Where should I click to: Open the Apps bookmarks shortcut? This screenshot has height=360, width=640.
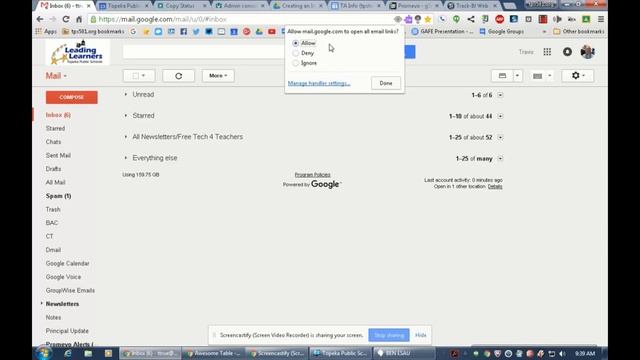click(x=46, y=31)
